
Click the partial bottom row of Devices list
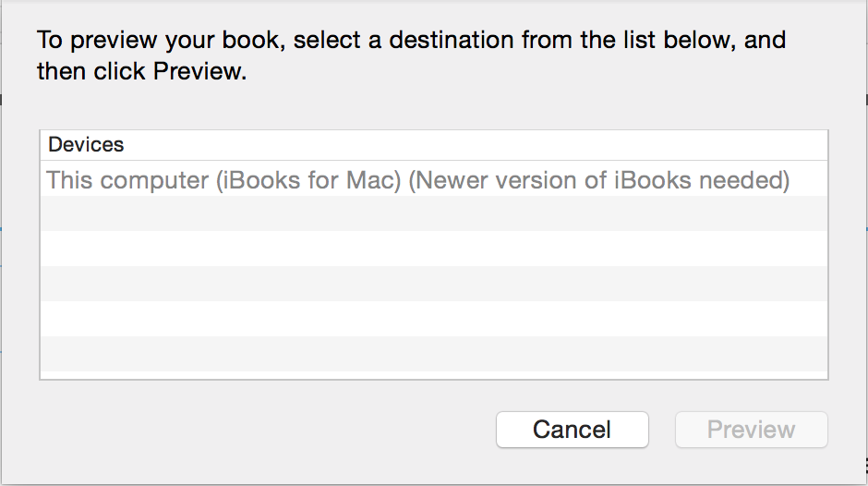[x=434, y=373]
